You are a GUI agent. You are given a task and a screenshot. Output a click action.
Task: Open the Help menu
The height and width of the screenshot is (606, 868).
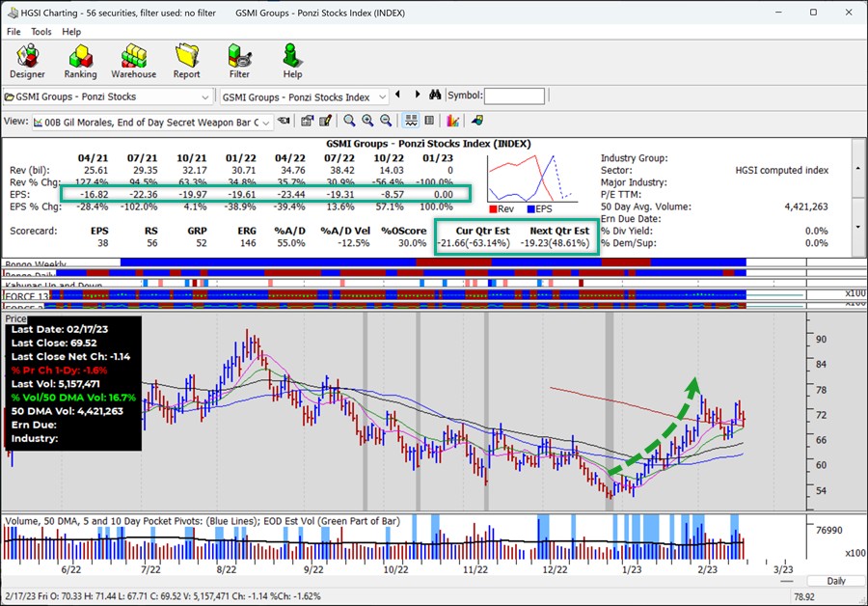(70, 32)
